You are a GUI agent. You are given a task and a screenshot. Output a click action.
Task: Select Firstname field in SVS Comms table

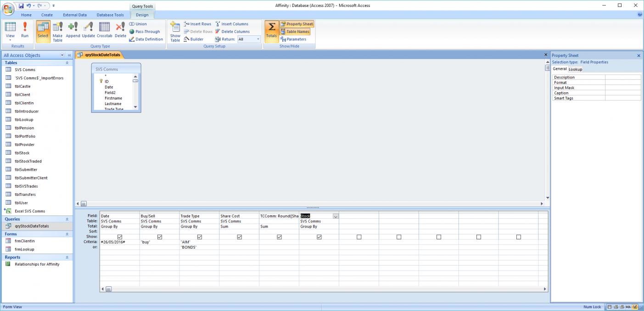pyautogui.click(x=113, y=98)
